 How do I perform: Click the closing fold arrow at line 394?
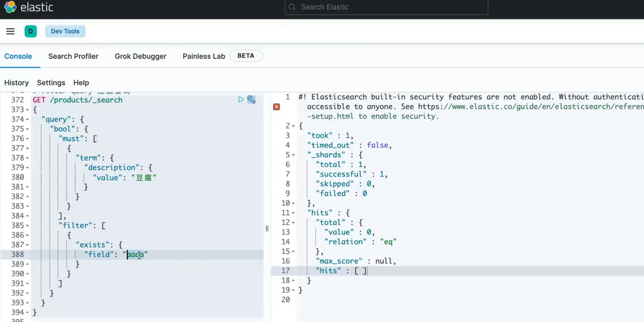(x=27, y=312)
